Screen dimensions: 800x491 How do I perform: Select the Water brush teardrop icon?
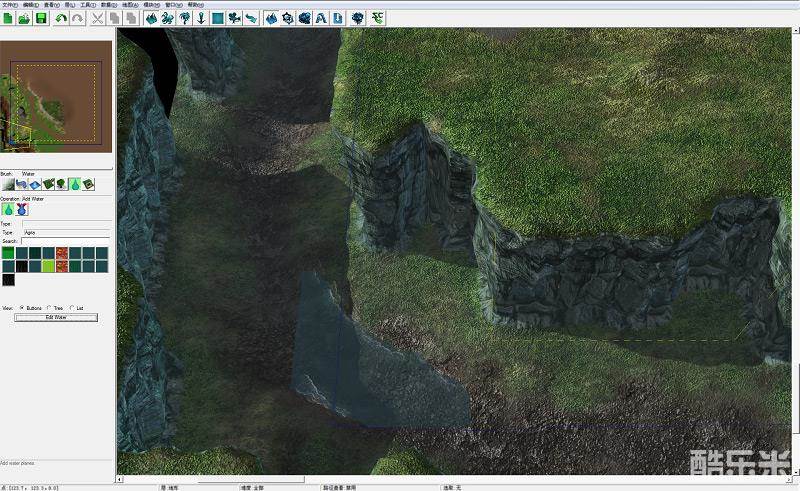coord(74,184)
